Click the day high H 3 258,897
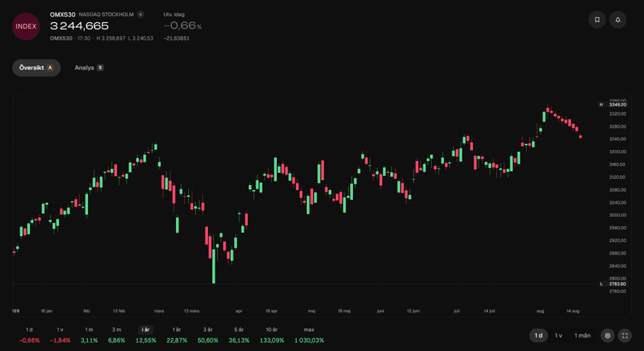The width and height of the screenshot is (644, 351). [111, 38]
